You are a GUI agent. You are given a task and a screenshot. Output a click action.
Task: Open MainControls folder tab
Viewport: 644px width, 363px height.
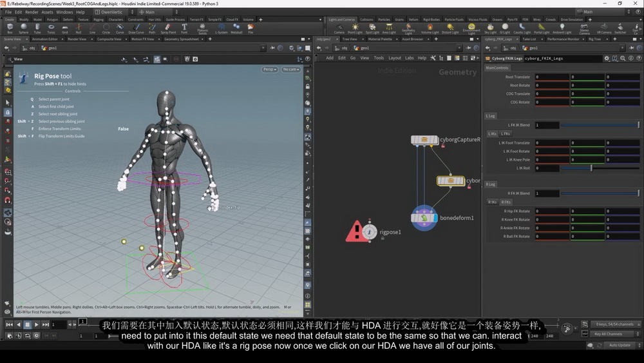point(497,68)
